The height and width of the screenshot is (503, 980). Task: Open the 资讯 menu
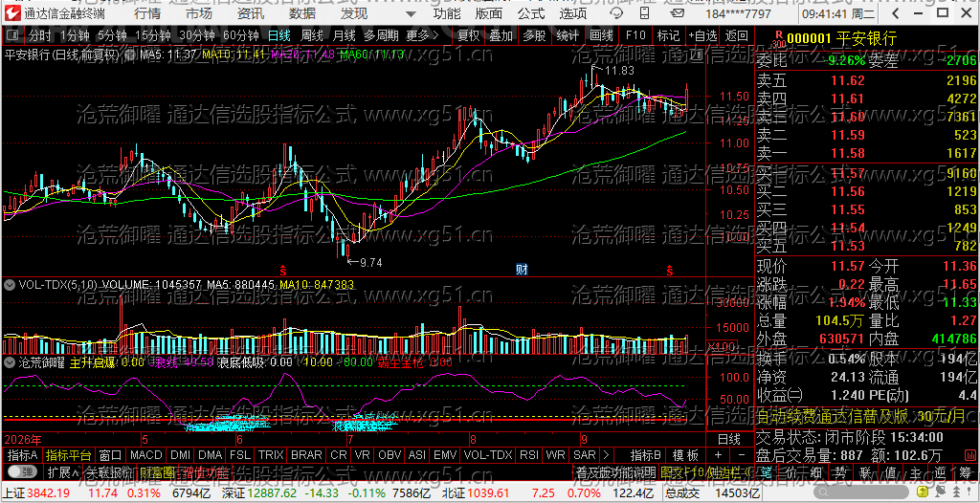(251, 13)
